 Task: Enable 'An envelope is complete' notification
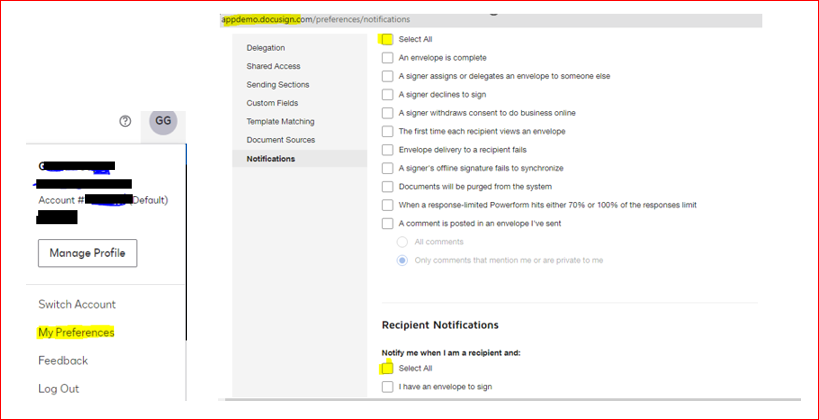click(x=387, y=58)
